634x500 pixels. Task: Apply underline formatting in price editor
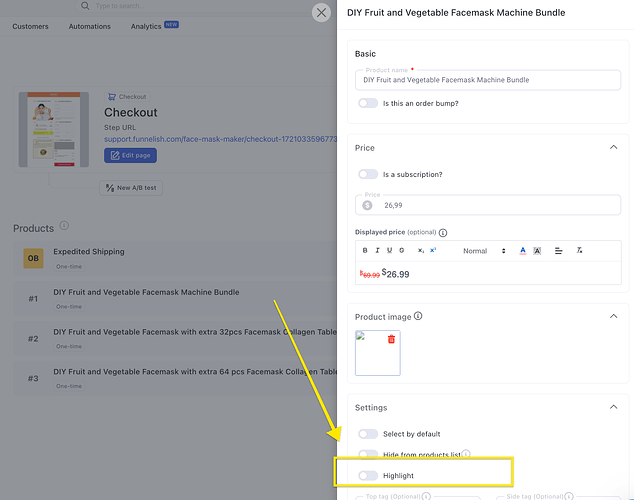coord(389,251)
